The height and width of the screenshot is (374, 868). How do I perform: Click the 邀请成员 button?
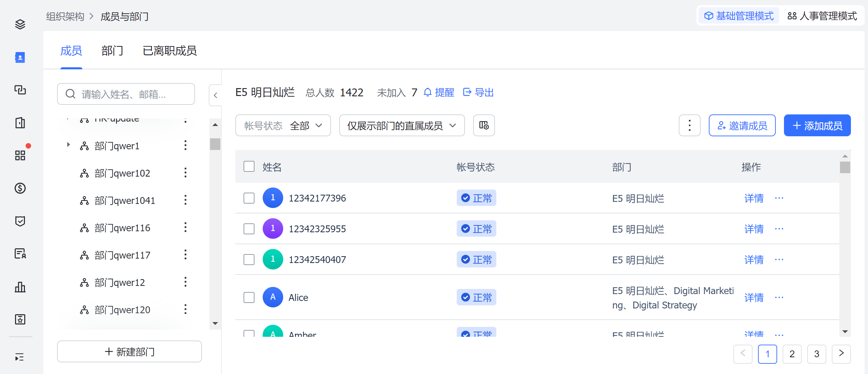[x=742, y=125]
